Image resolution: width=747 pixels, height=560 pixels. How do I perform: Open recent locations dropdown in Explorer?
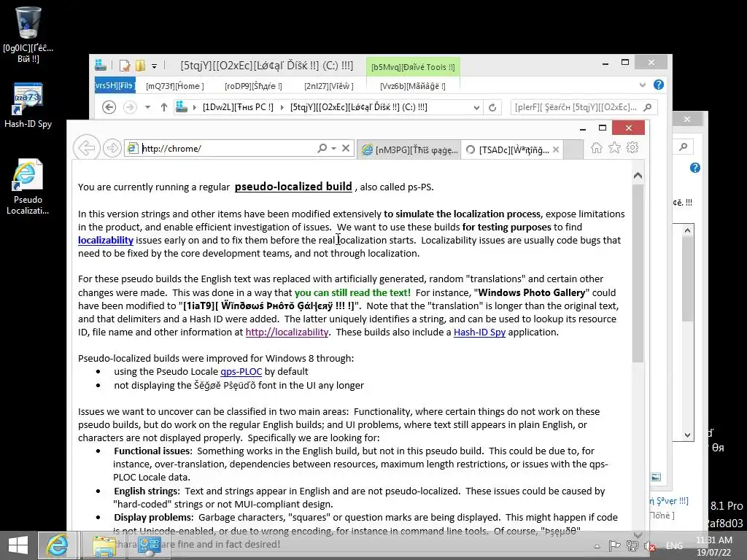[x=147, y=107]
